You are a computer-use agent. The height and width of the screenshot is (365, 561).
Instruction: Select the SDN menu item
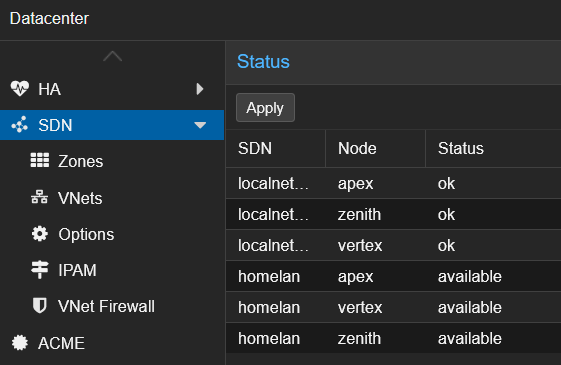[x=112, y=125]
